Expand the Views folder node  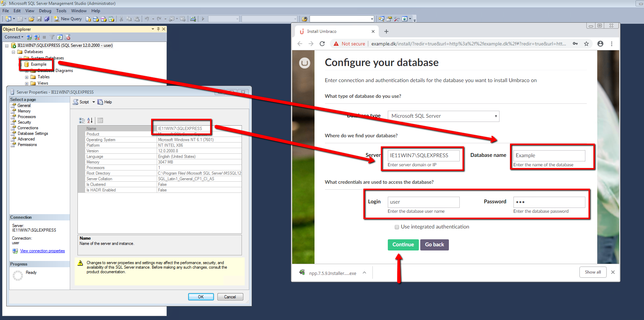pyautogui.click(x=27, y=83)
